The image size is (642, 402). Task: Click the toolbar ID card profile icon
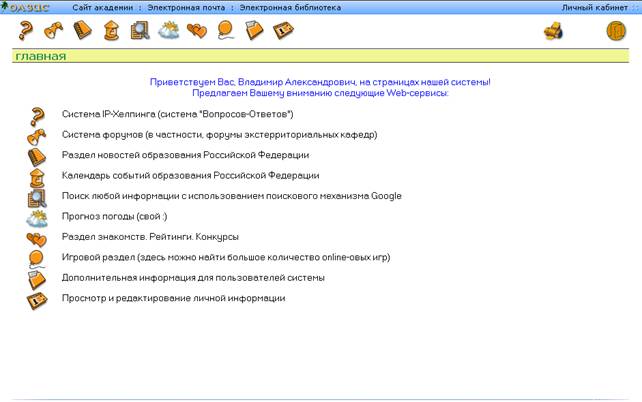(284, 31)
